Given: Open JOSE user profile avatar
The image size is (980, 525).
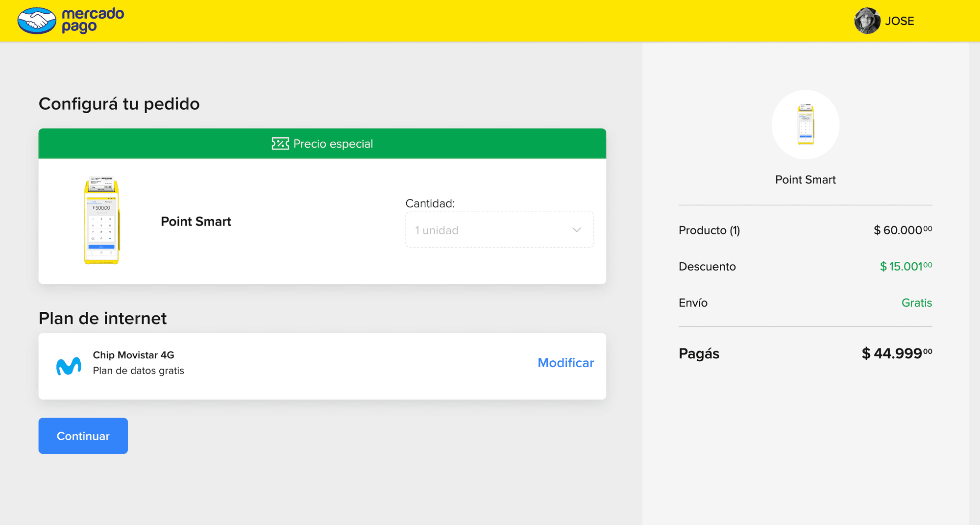Looking at the screenshot, I should [x=867, y=21].
